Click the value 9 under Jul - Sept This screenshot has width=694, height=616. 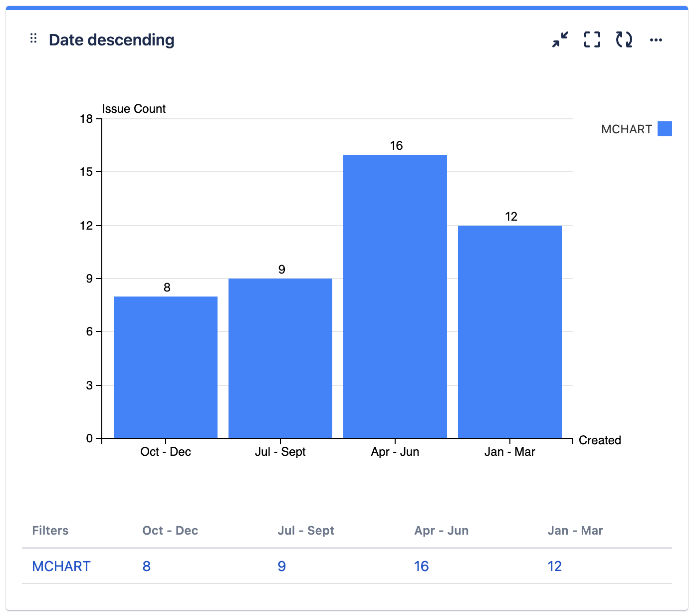(x=281, y=566)
